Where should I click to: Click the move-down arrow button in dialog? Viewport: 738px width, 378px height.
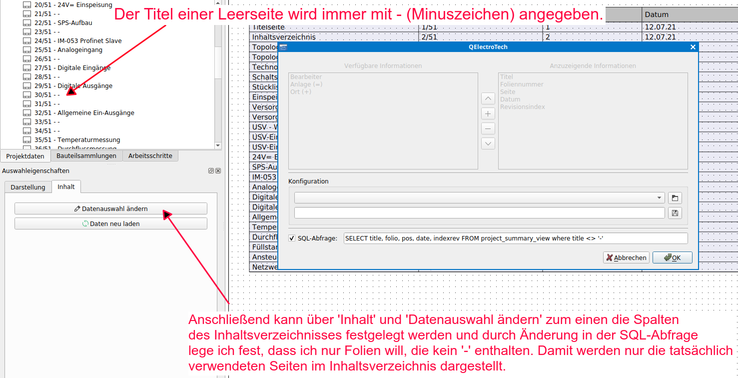pyautogui.click(x=488, y=143)
